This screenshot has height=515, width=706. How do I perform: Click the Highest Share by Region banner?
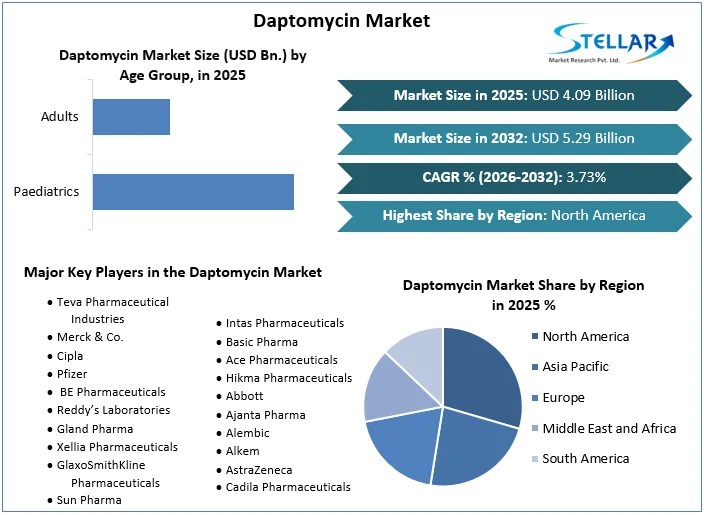click(514, 216)
